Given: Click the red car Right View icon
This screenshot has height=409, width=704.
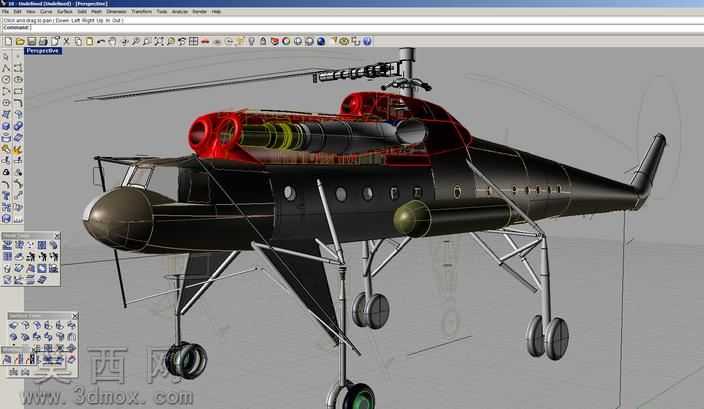Looking at the screenshot, I should point(205,41).
